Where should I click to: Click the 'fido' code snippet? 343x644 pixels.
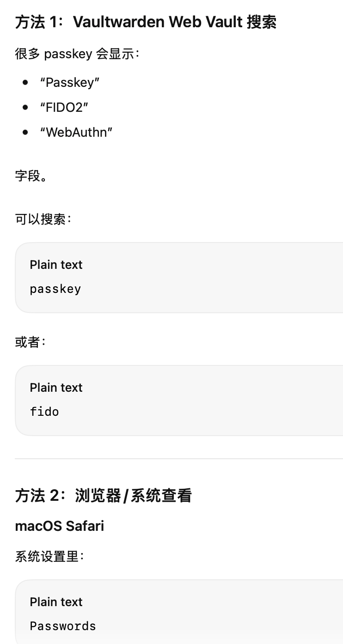[44, 412]
